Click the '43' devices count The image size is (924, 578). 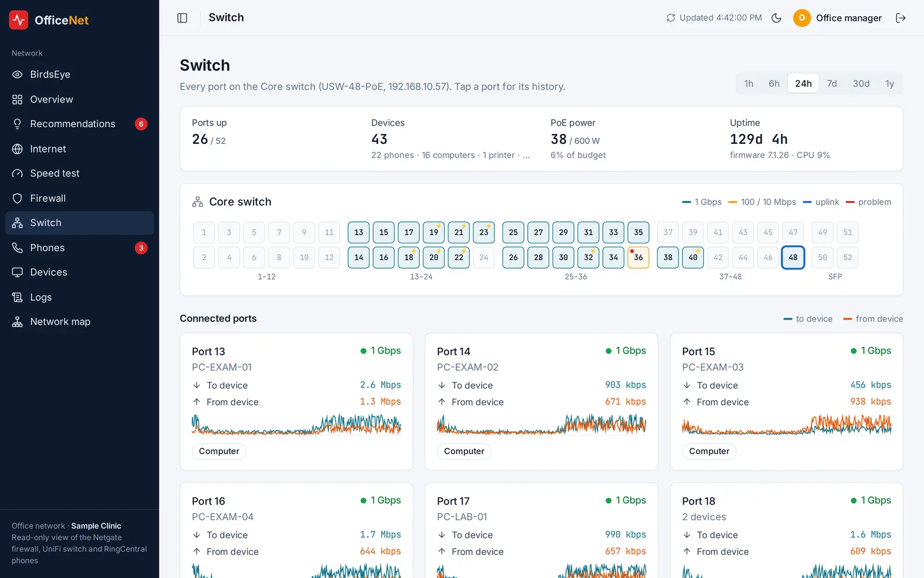379,139
